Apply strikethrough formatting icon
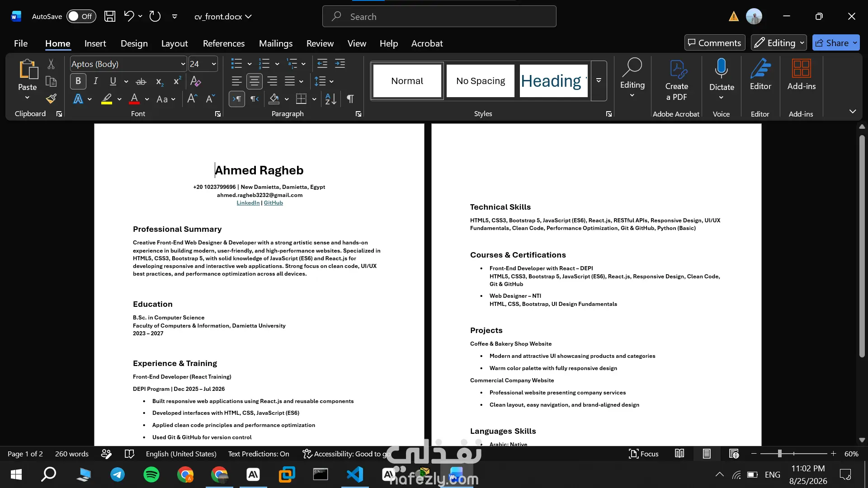Image resolution: width=868 pixels, height=488 pixels. pos(141,81)
